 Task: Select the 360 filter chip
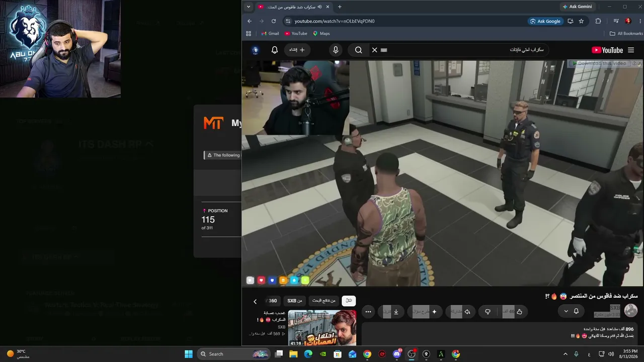[x=272, y=301]
